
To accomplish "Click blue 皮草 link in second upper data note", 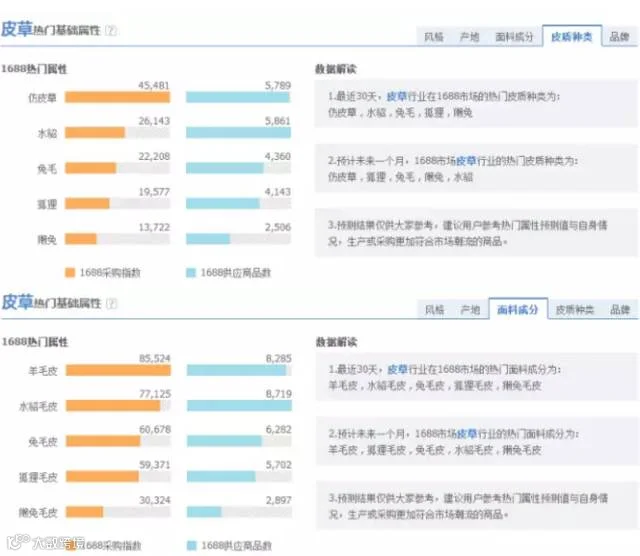I will 466,161.
